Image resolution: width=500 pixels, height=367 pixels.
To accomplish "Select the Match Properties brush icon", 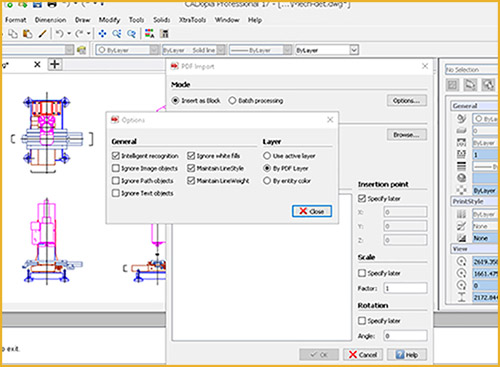I will 43,34.
